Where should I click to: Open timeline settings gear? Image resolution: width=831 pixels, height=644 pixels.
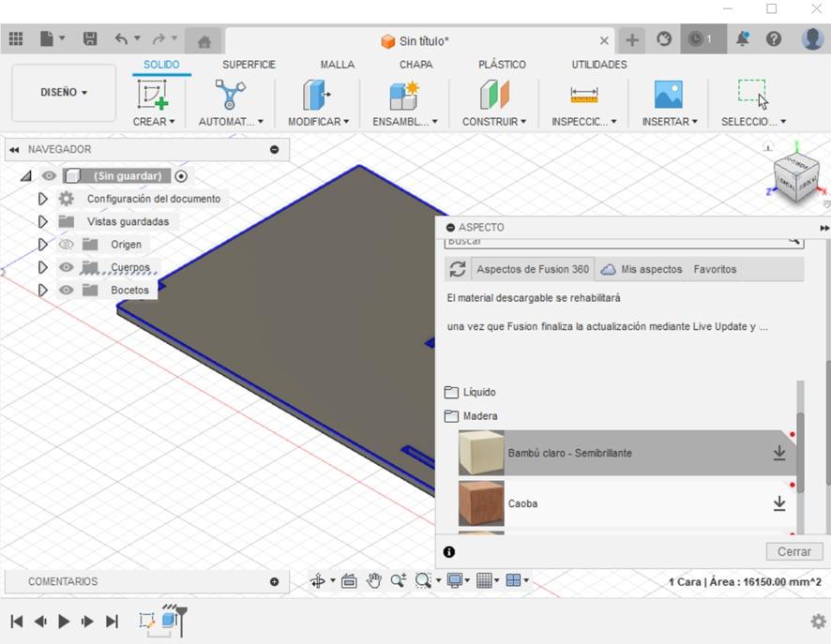tap(818, 622)
